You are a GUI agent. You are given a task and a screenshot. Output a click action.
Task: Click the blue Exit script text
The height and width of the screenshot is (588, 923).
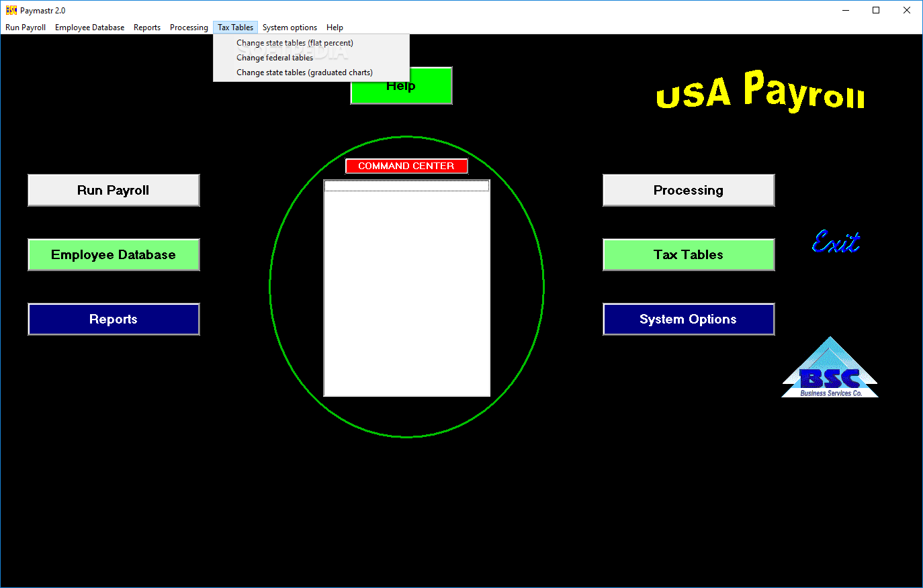click(x=836, y=242)
